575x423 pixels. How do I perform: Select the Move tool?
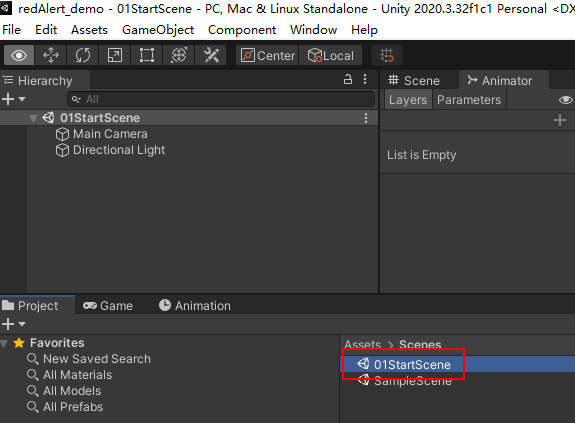click(x=51, y=55)
